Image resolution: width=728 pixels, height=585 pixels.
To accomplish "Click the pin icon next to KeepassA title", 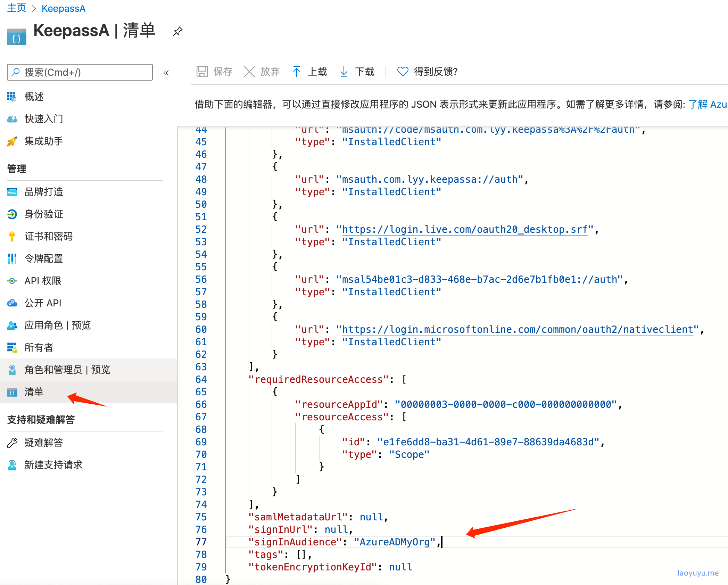I will pos(178,31).
